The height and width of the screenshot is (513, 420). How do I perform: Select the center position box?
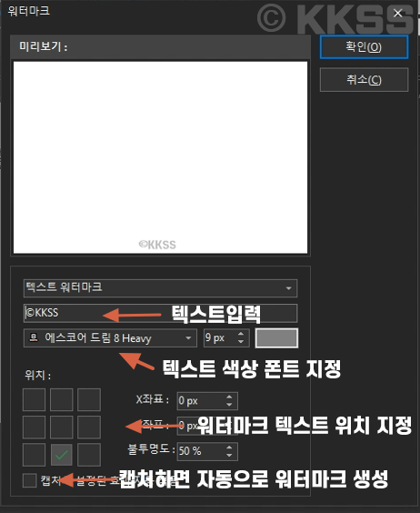(62, 427)
